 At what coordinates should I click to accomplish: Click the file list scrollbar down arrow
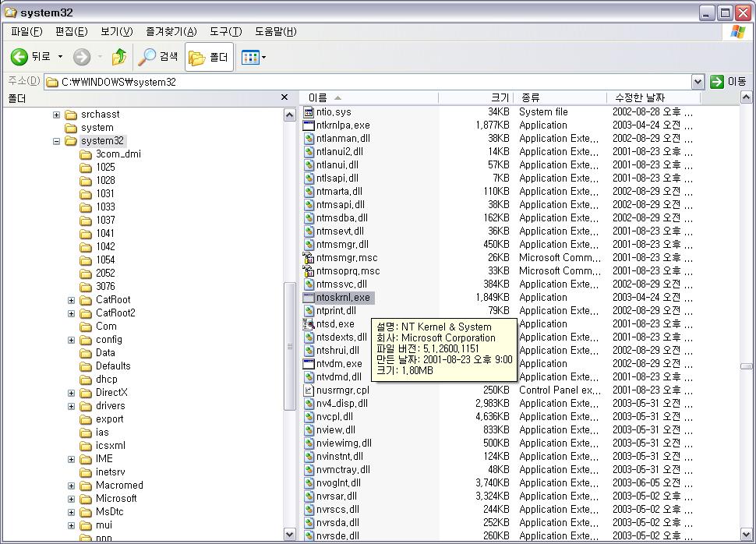point(747,535)
